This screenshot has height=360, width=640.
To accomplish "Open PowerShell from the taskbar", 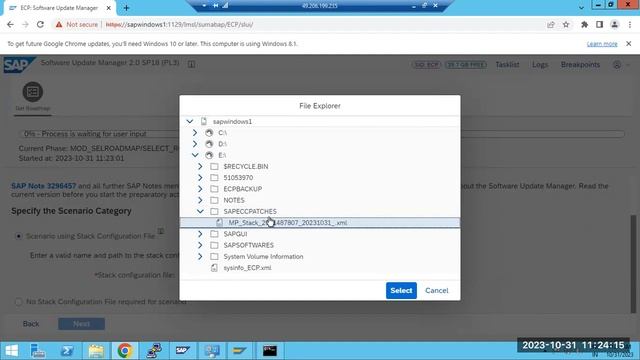I will 67,351.
